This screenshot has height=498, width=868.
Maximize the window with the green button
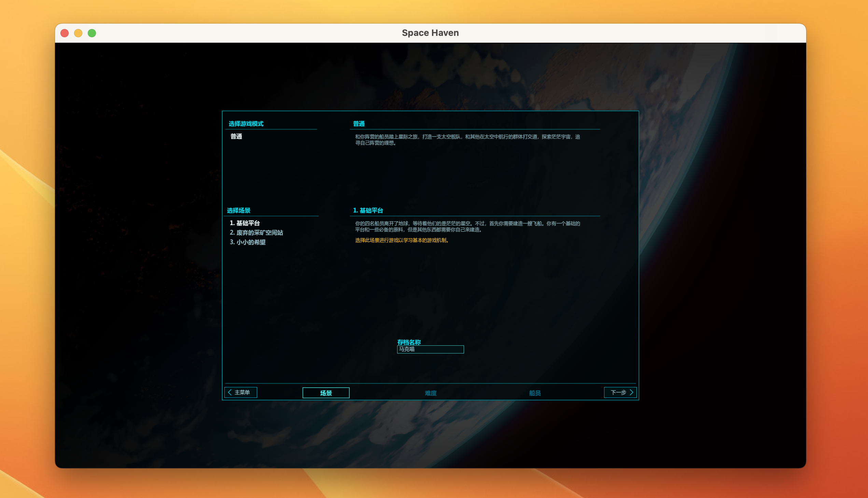click(x=92, y=33)
